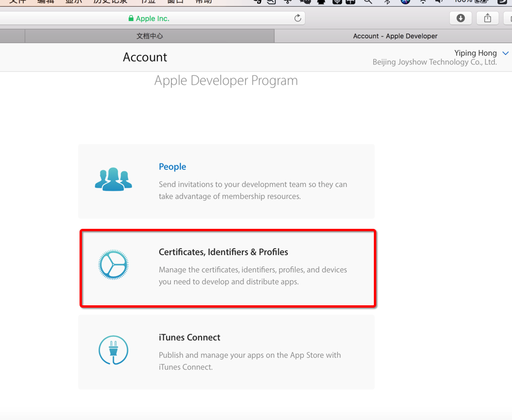This screenshot has width=512, height=420.
Task: Click the Bluetooth icon in the menu bar
Action: coord(387,1)
